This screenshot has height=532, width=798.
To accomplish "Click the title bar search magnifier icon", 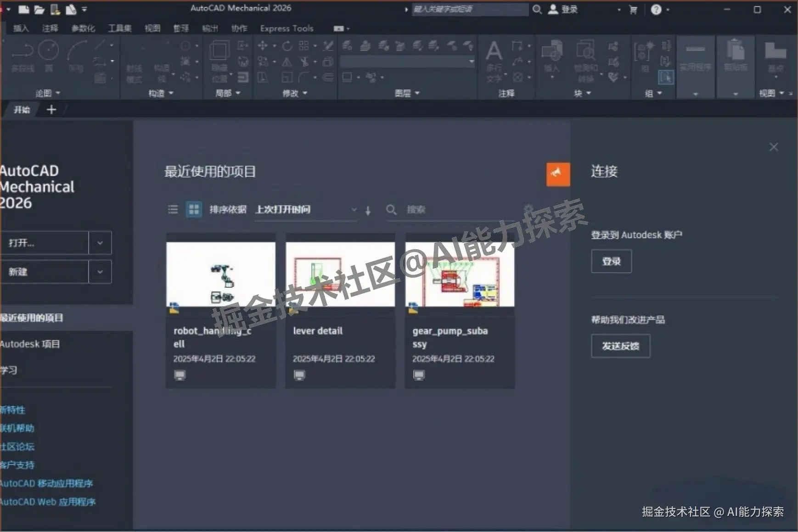I will [x=537, y=9].
